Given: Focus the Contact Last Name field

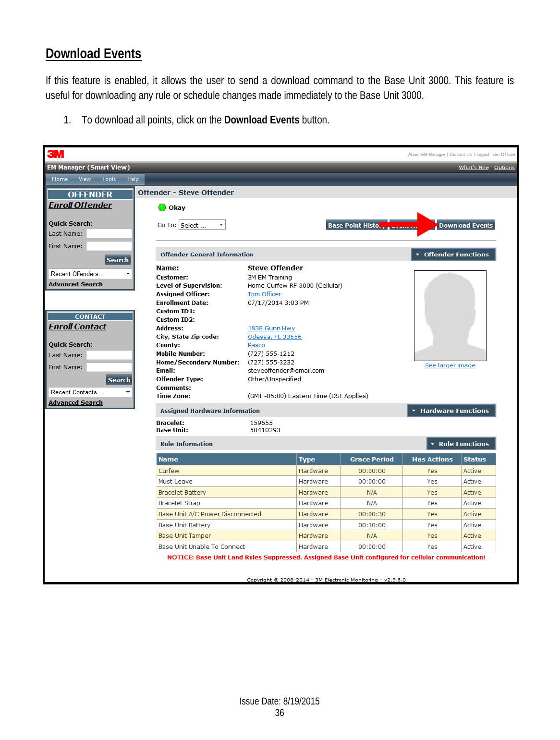Looking at the screenshot, I should tap(109, 355).
